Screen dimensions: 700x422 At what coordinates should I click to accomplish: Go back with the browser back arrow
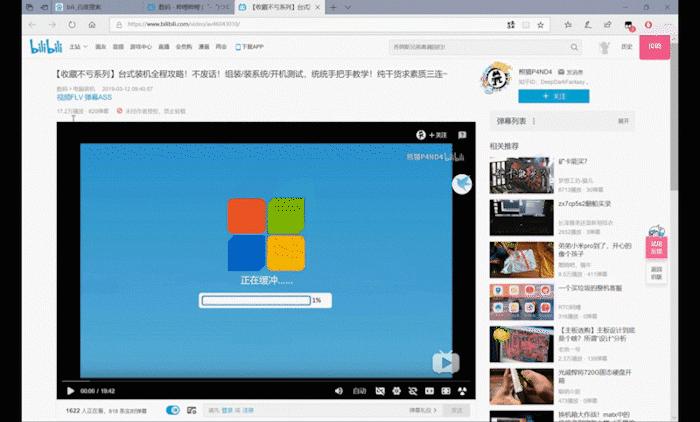(32, 25)
